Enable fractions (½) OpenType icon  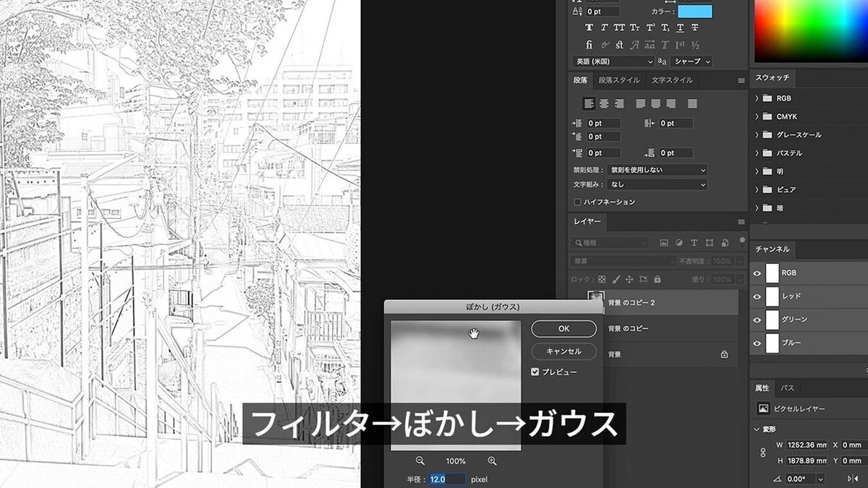point(695,45)
